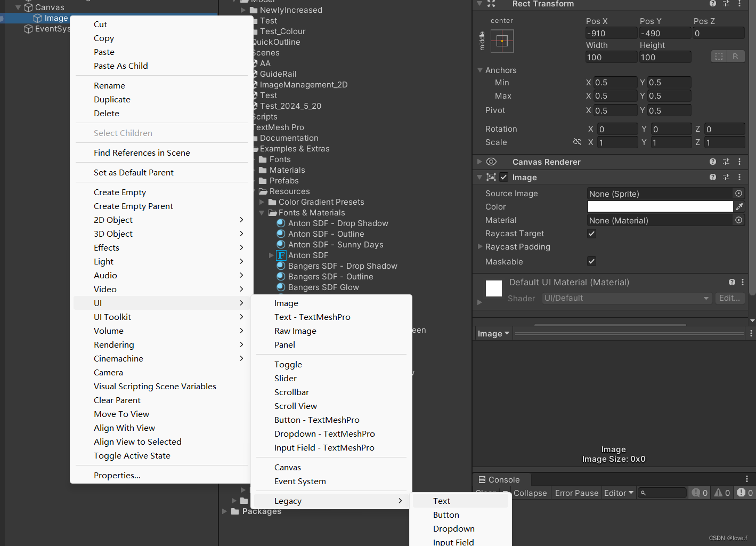Expand the Packages folder arrow
This screenshot has width=756, height=546.
point(225,511)
